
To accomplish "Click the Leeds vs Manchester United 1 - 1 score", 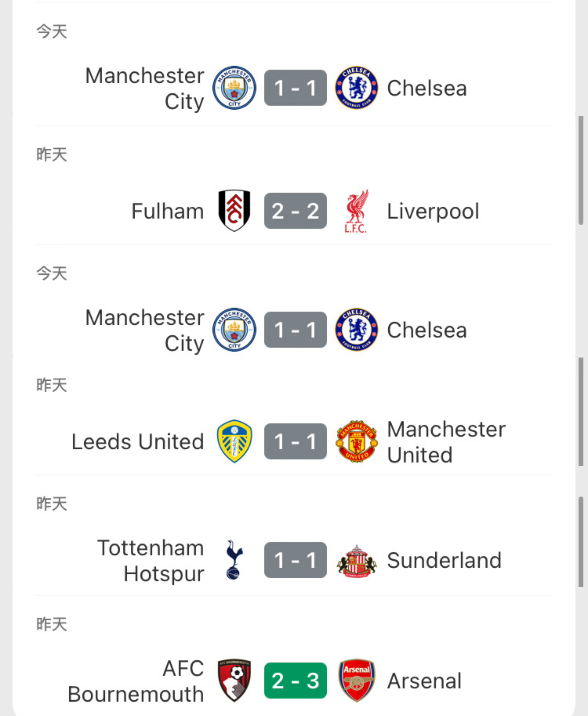I will [x=295, y=441].
